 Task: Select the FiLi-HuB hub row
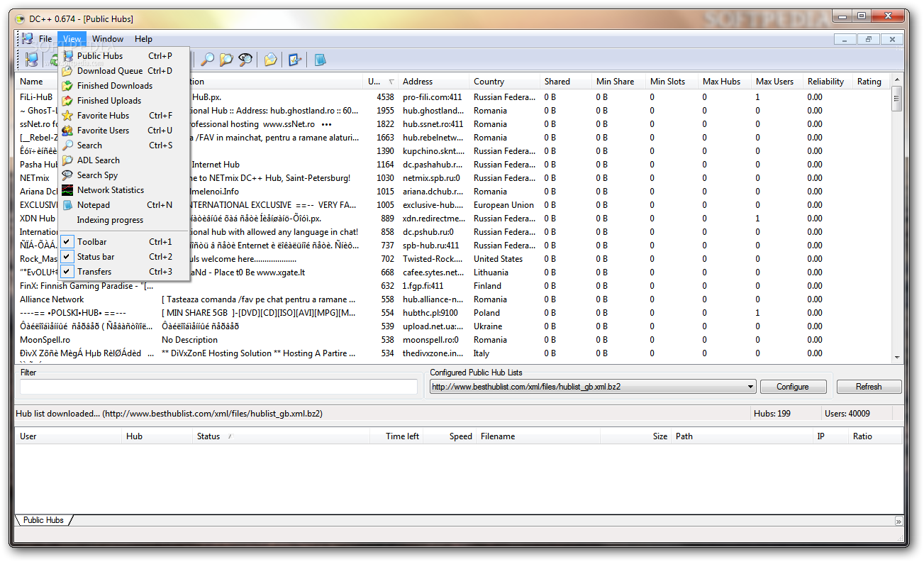point(454,97)
